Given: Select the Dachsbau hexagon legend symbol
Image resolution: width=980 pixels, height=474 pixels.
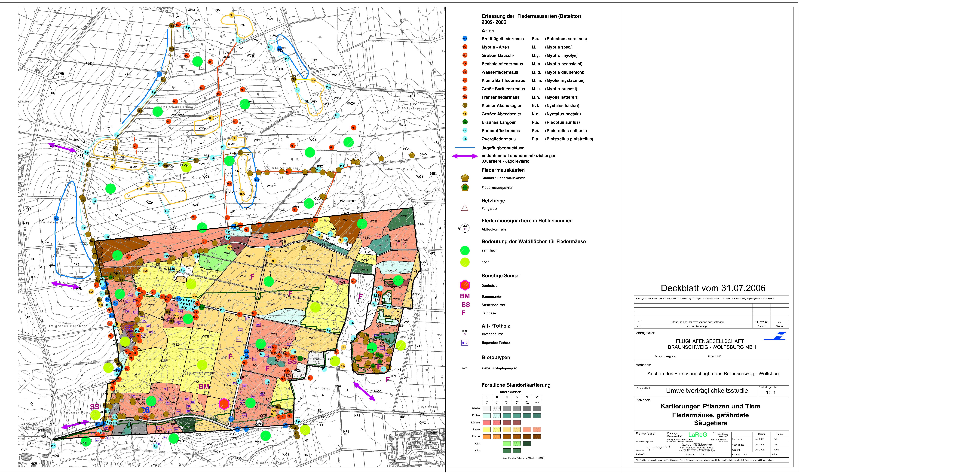Looking at the screenshot, I should click(x=465, y=285).
